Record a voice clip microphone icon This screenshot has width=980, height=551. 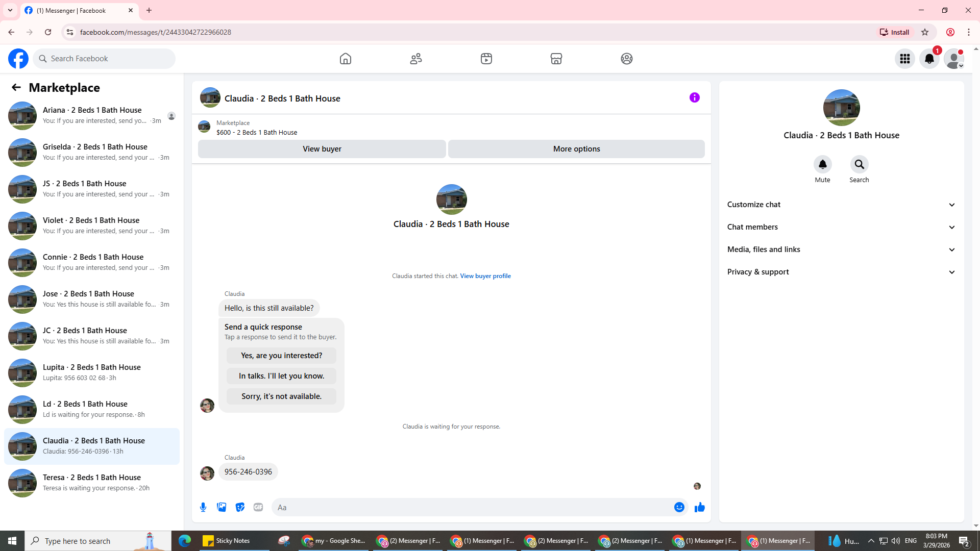(203, 507)
